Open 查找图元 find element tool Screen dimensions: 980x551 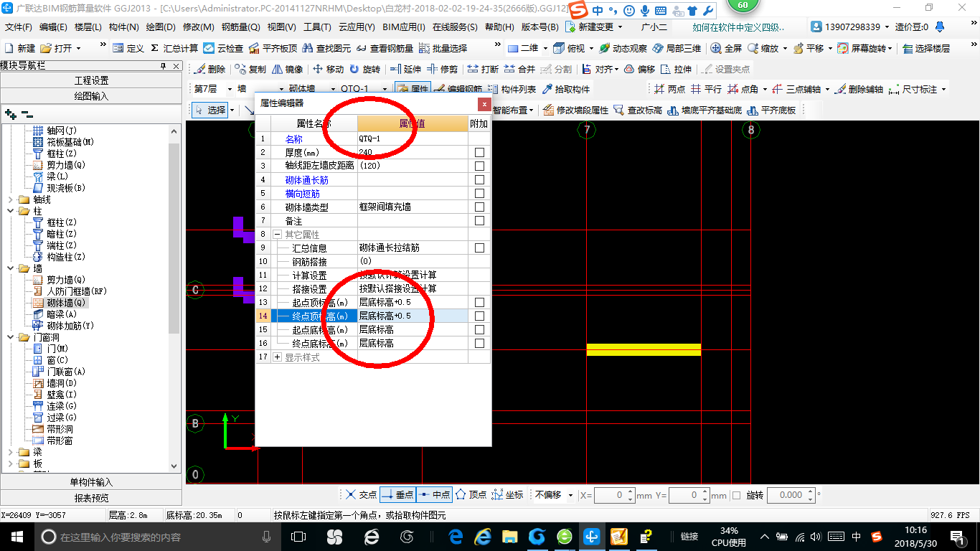point(326,48)
